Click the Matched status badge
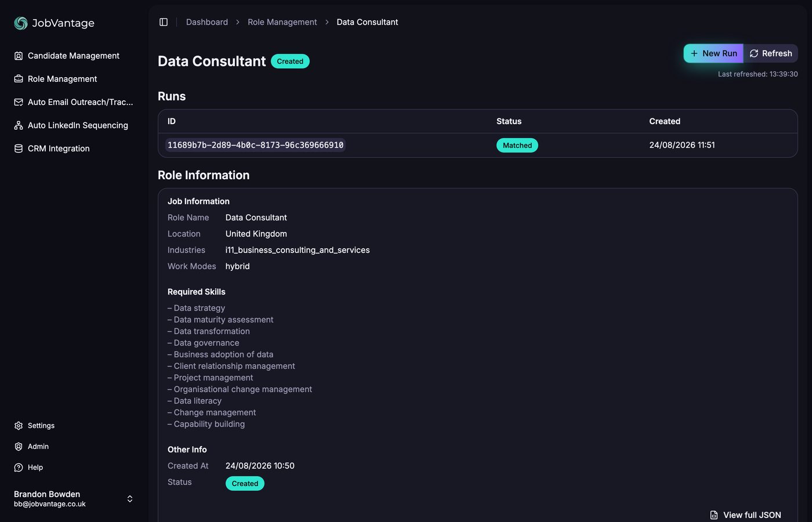Image resolution: width=812 pixels, height=522 pixels. tap(517, 145)
